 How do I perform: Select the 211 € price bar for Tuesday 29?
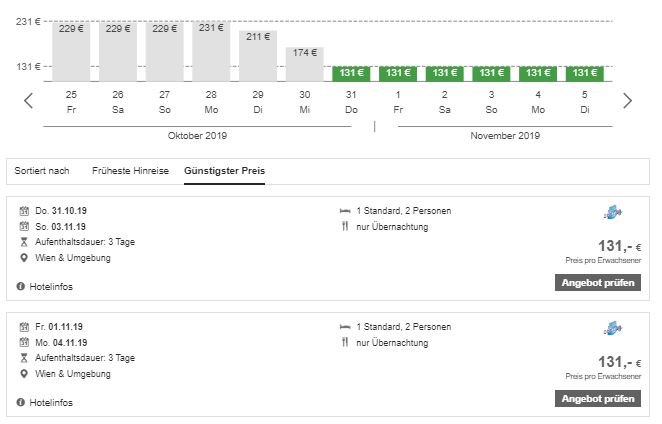coord(258,57)
